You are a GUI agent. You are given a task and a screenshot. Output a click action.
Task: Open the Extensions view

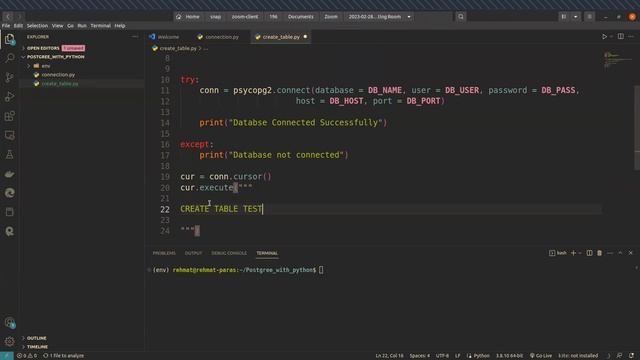click(9, 116)
